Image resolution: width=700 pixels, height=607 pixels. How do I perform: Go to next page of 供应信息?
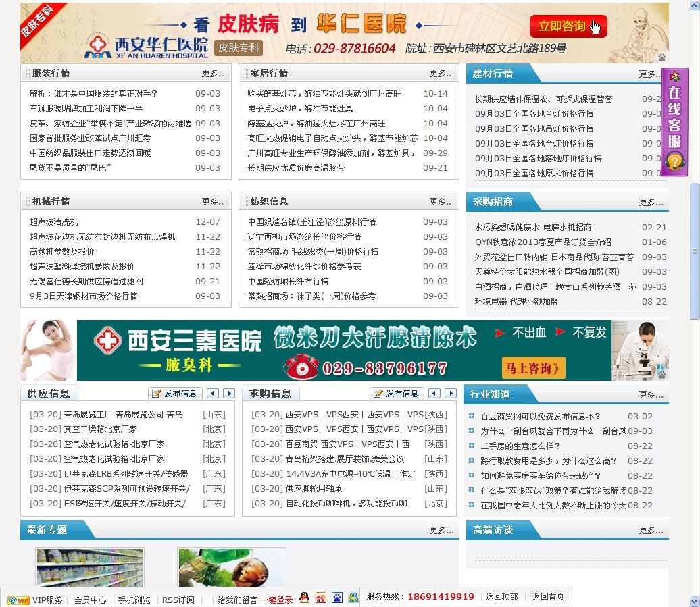(229, 394)
